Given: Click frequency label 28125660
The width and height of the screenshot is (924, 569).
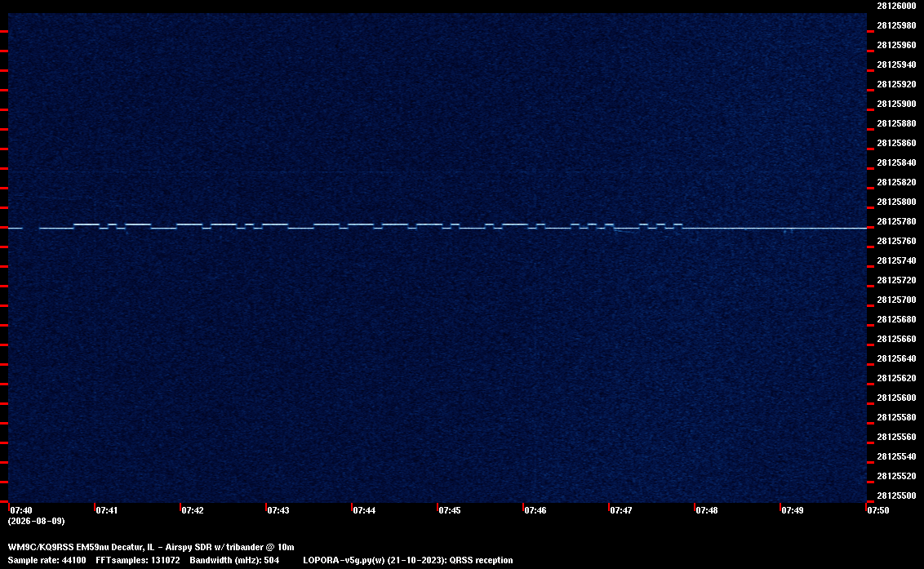Looking at the screenshot, I should point(896,339).
